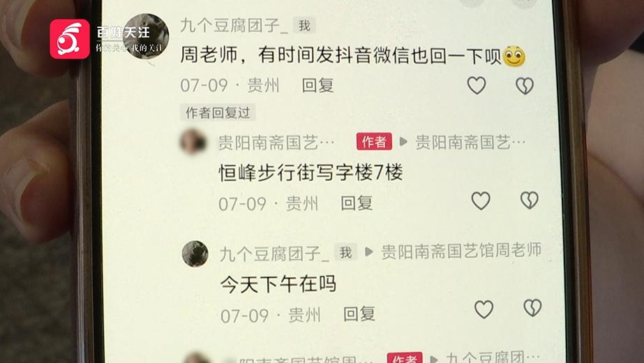Tap the reply arrow beside 作者 badge
The height and width of the screenshot is (363, 644).
click(403, 142)
